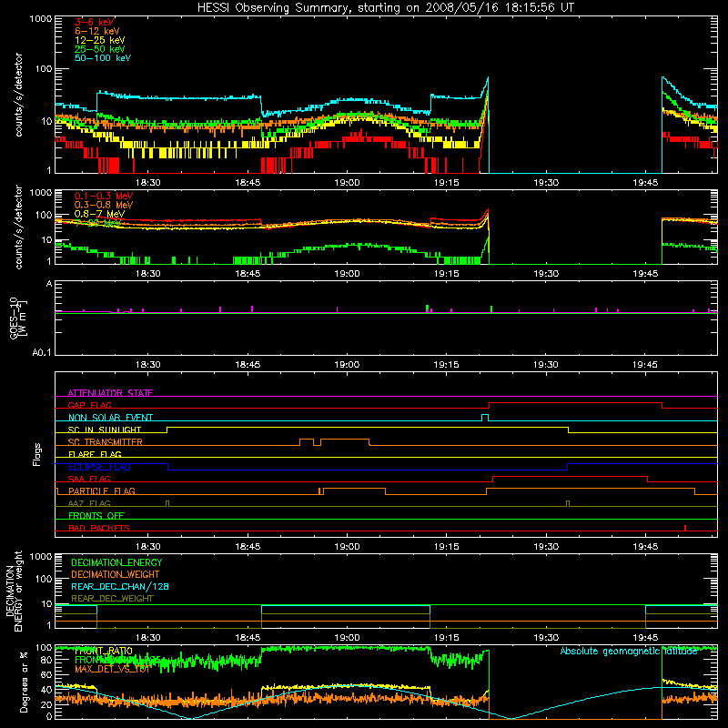Click the NON_SOLAR_EVENT flag label
728x728 pixels.
[x=110, y=418]
